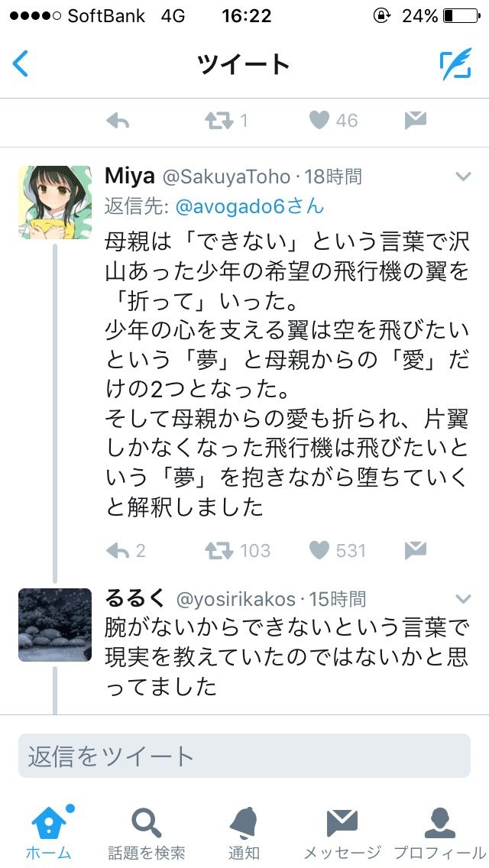
Task: Reply to Miya's tweet
Action: [x=118, y=550]
